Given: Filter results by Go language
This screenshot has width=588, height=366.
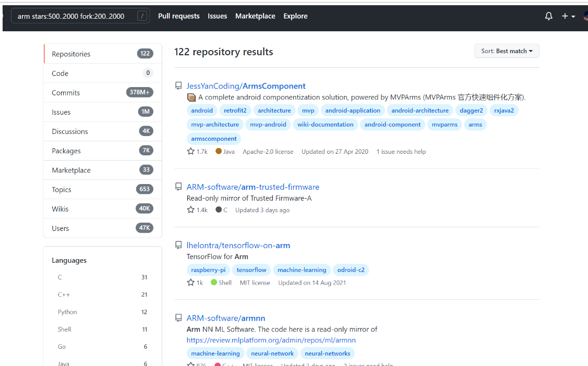Looking at the screenshot, I should 102,347.
